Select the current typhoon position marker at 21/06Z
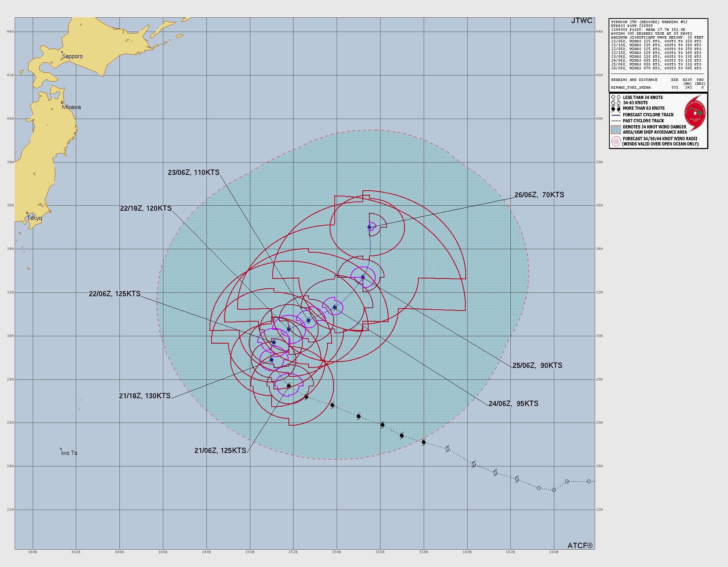 tap(289, 386)
